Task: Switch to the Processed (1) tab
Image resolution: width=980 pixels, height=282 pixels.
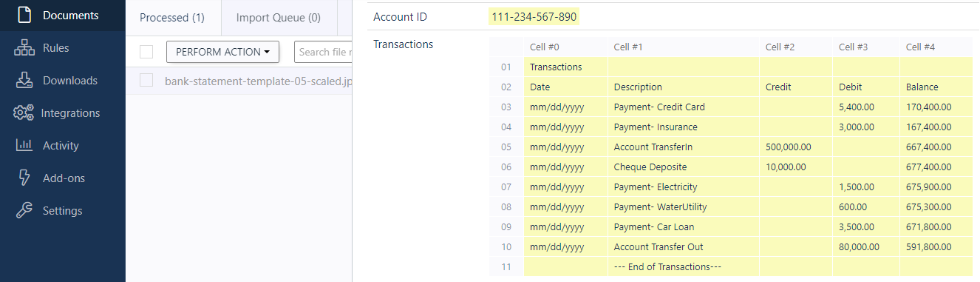Action: [172, 17]
